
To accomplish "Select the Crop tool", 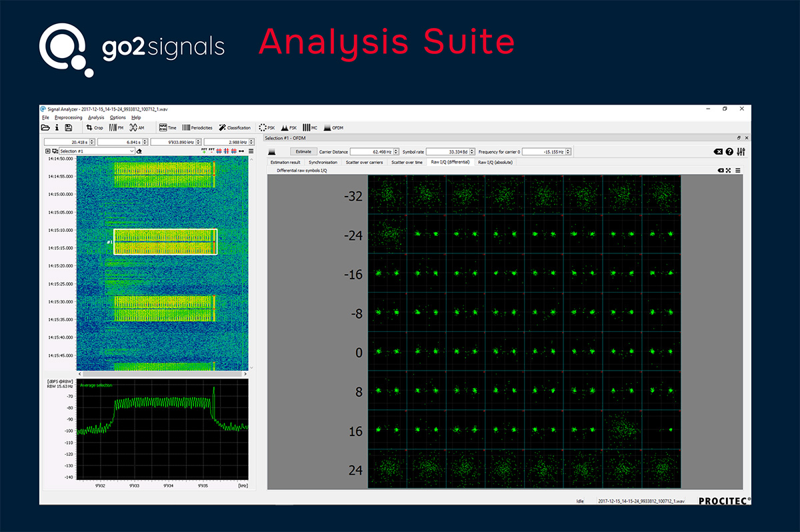I will (95, 127).
